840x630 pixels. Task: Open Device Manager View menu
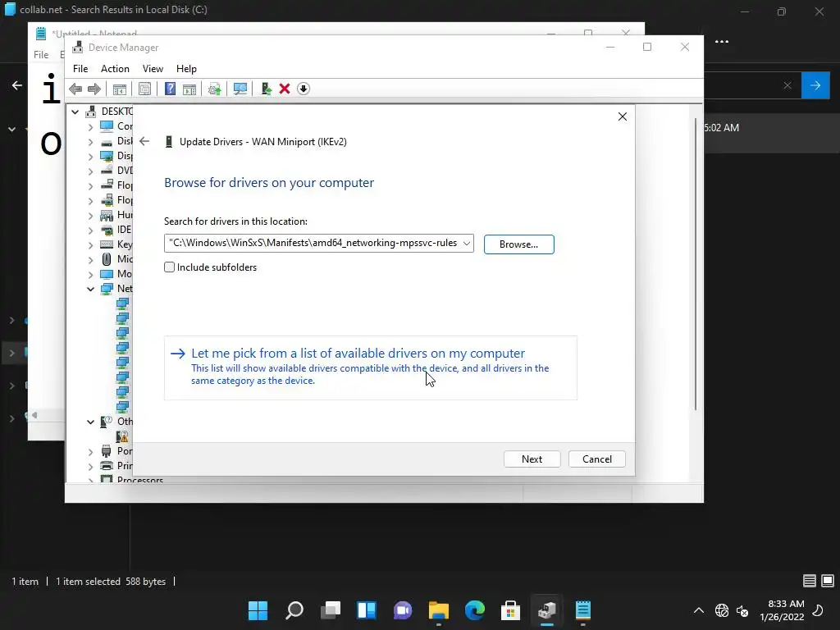pos(153,69)
